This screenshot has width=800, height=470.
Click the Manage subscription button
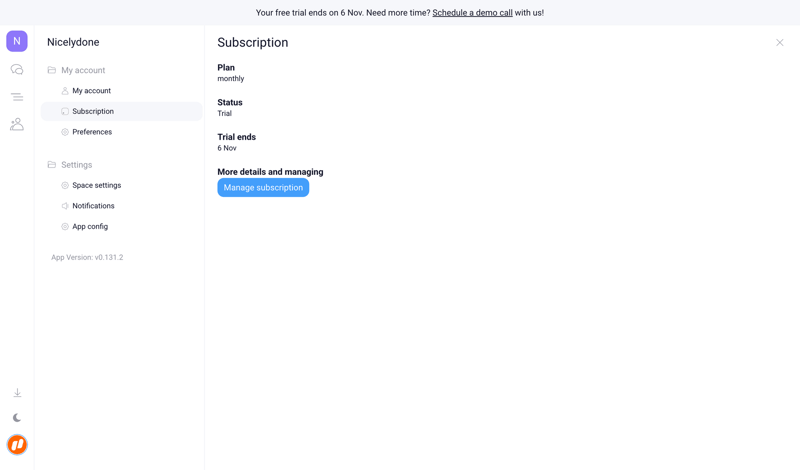tap(263, 188)
